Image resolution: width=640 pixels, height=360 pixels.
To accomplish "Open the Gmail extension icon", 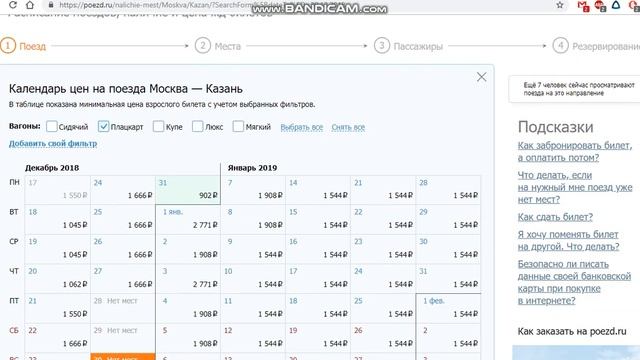I will 583,6.
